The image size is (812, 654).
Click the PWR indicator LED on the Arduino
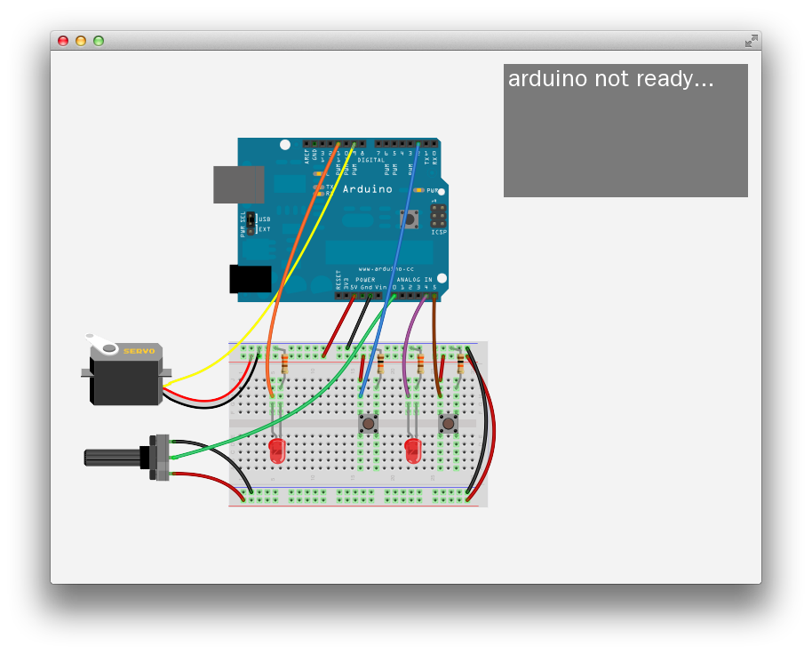pos(419,189)
